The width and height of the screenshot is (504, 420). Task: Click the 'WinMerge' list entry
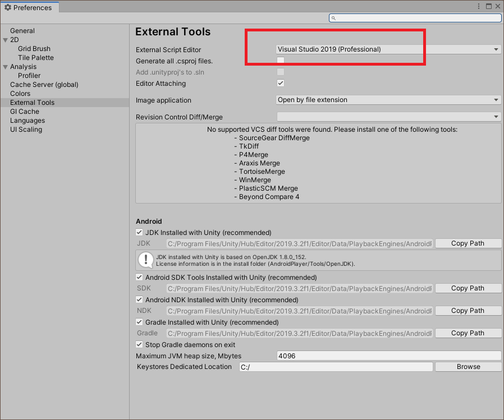tap(255, 180)
